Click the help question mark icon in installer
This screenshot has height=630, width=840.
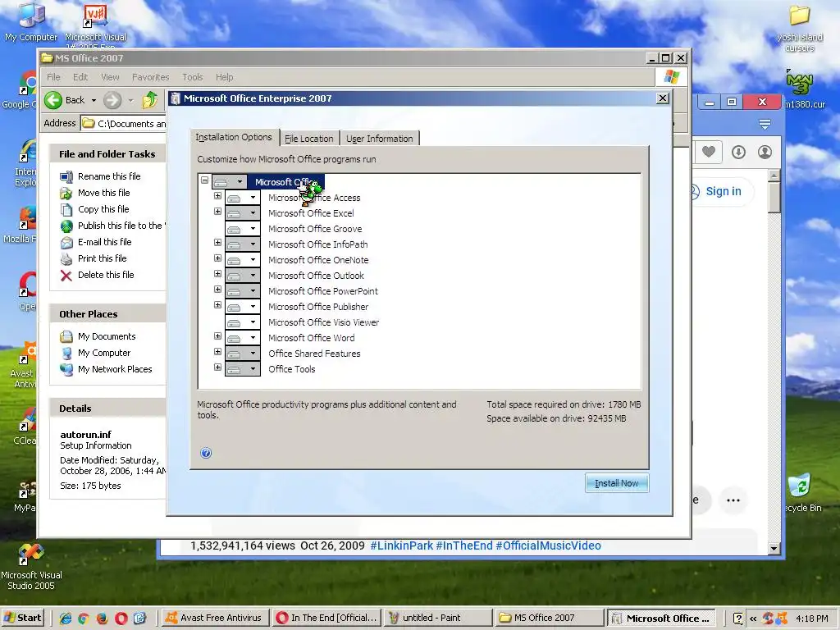click(x=206, y=453)
